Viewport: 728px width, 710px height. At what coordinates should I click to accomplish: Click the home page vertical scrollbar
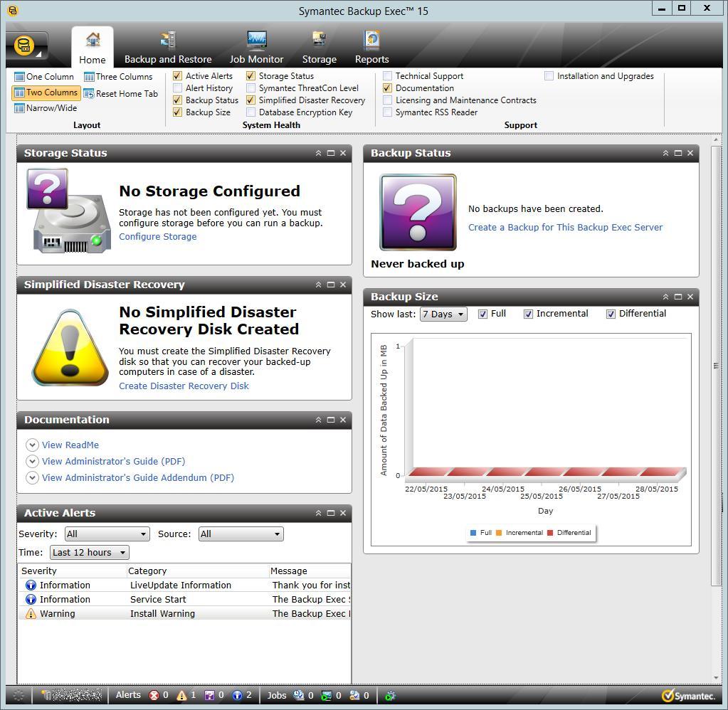click(717, 366)
